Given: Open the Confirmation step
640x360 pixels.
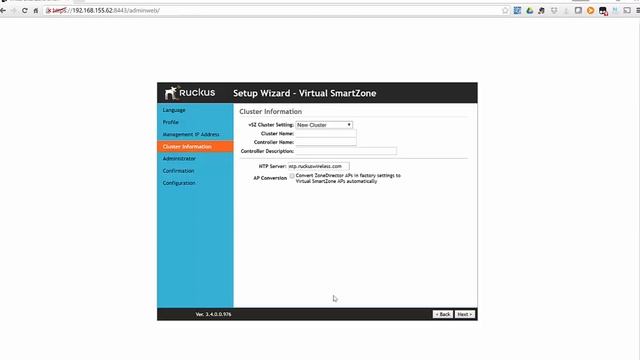Looking at the screenshot, I should (x=178, y=171).
